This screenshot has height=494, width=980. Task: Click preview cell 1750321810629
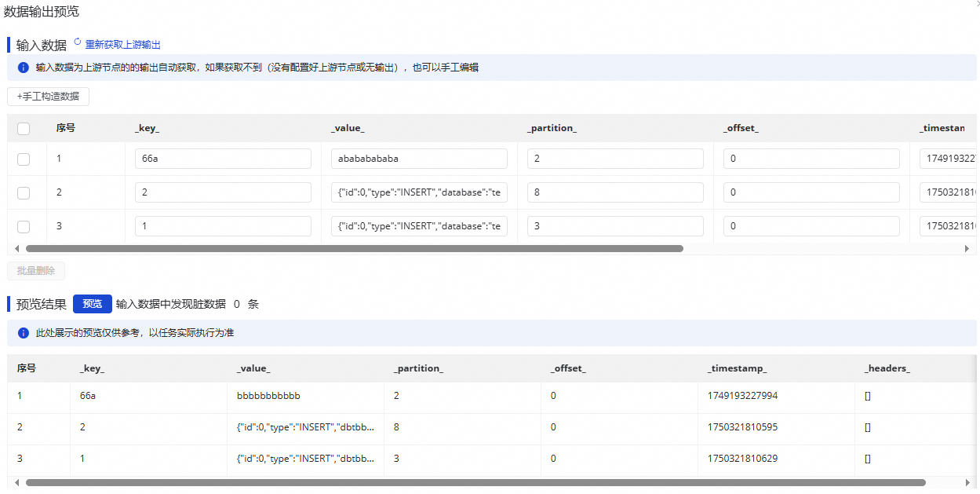pyautogui.click(x=742, y=458)
